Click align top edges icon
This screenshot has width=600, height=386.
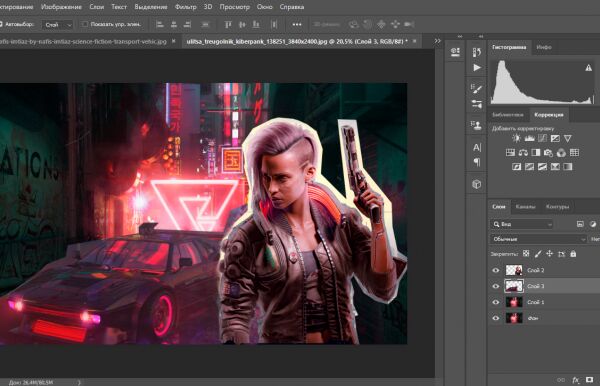228,24
